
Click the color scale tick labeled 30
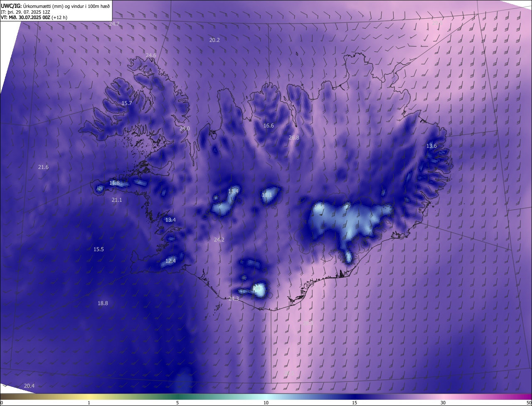(x=443, y=403)
